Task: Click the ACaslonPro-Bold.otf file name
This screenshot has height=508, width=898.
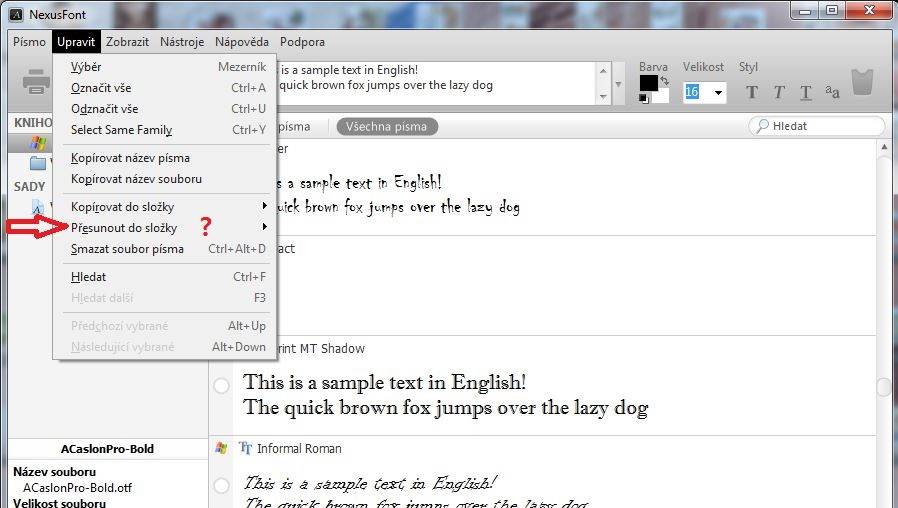Action: pyautogui.click(x=77, y=488)
